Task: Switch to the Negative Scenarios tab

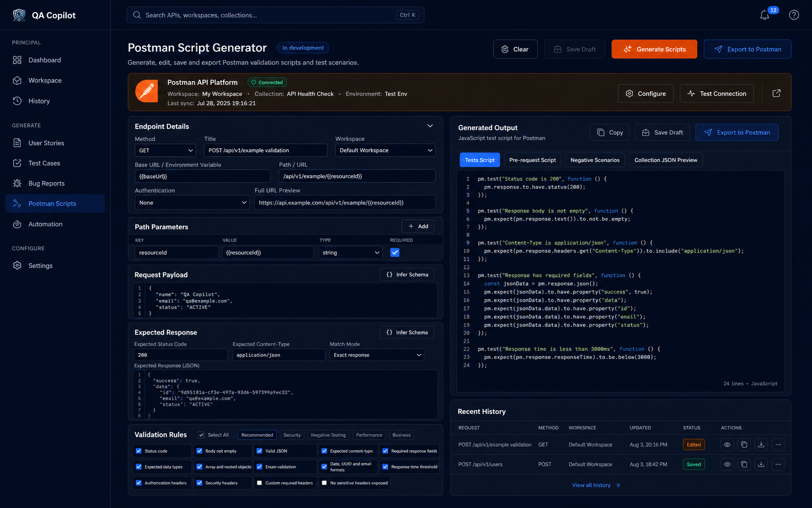Action: (595, 160)
